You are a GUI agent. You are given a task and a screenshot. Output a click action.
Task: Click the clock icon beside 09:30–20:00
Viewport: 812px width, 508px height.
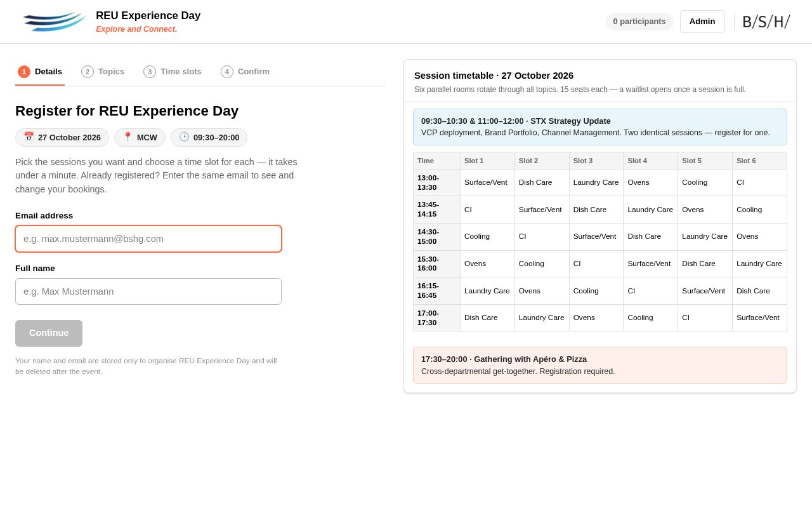(x=184, y=137)
